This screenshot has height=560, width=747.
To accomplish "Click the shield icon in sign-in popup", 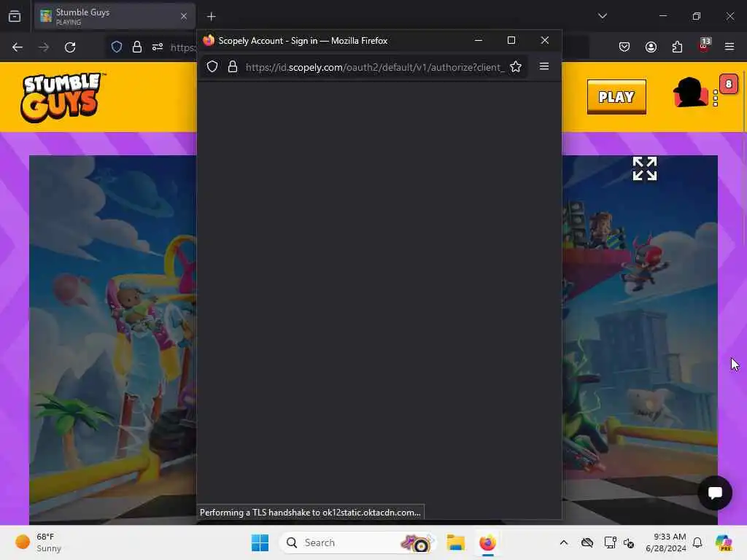I will [212, 66].
